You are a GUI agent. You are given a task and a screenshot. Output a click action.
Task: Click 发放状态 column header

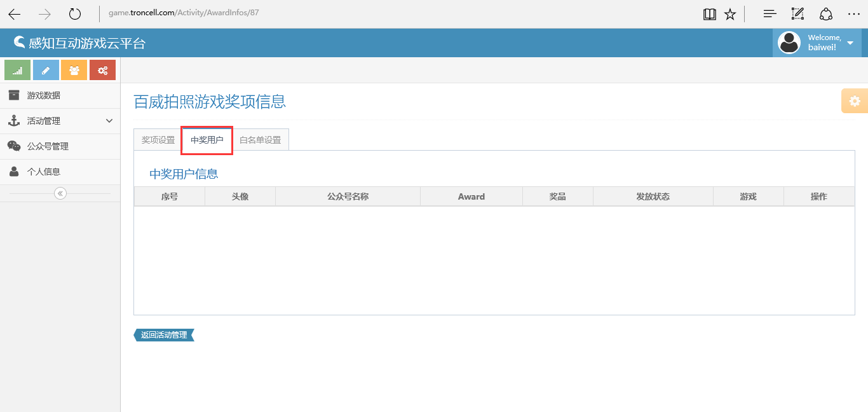(653, 196)
